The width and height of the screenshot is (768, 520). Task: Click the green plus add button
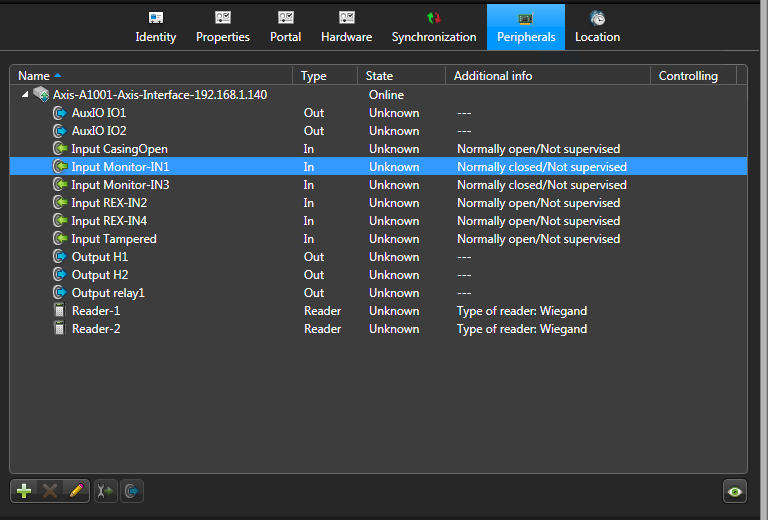click(24, 491)
